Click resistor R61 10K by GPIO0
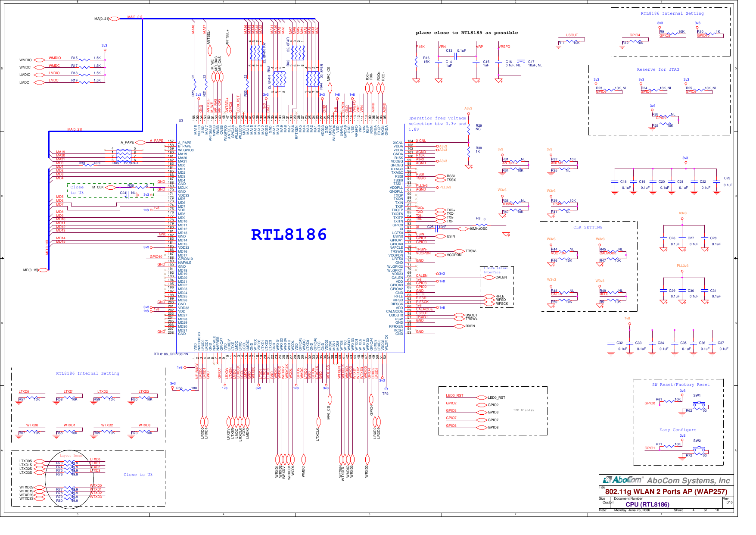756x535 pixels. (x=669, y=401)
